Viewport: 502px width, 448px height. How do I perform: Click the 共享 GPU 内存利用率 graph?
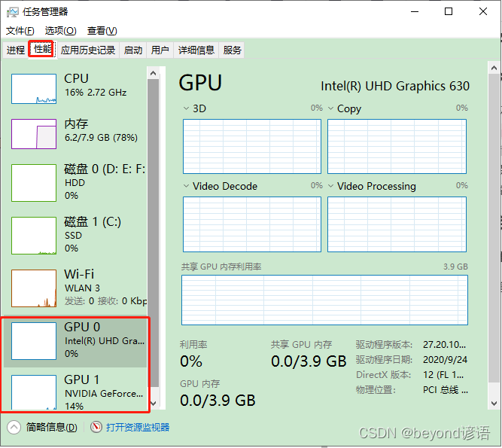pyautogui.click(x=324, y=300)
